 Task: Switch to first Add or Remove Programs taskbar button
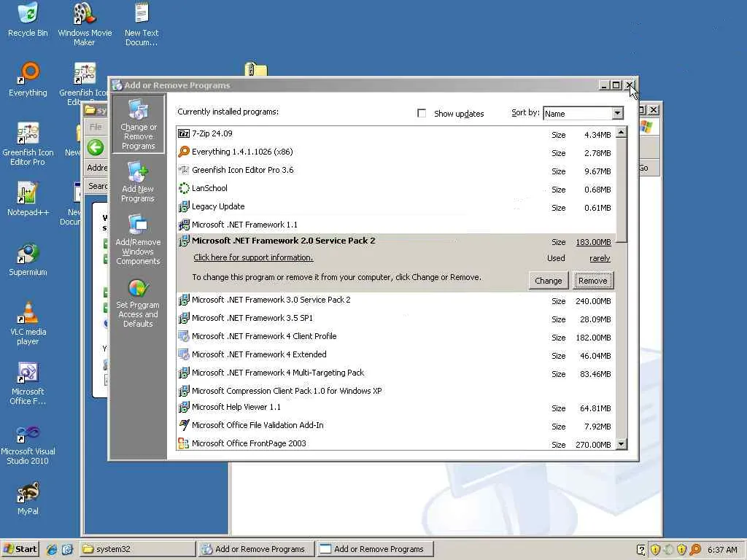pos(256,549)
